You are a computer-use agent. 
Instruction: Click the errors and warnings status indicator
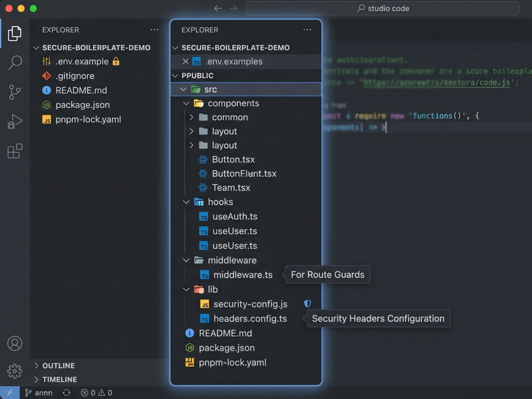[96, 393]
